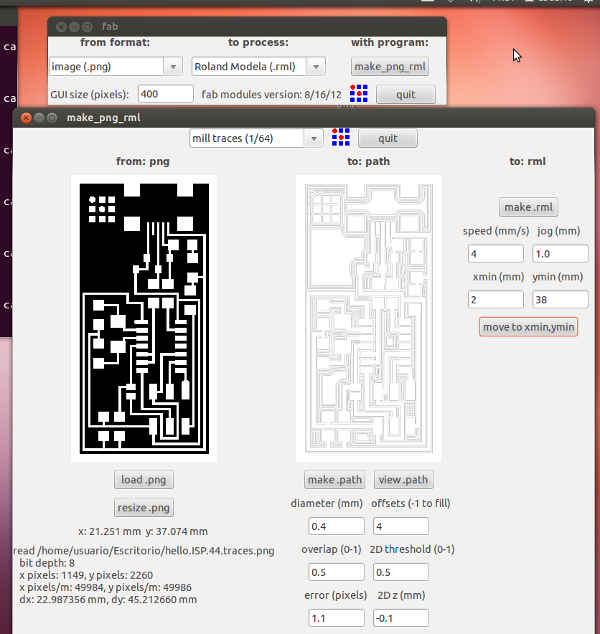Focus the 2D threshold (0-1) field
The image size is (600, 634).
[x=401, y=572]
